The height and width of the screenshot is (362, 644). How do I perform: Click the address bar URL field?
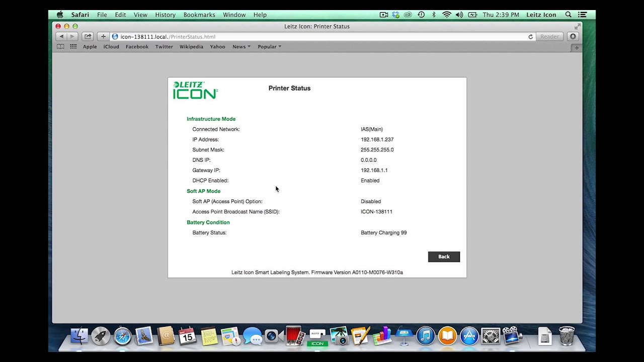tap(322, 37)
